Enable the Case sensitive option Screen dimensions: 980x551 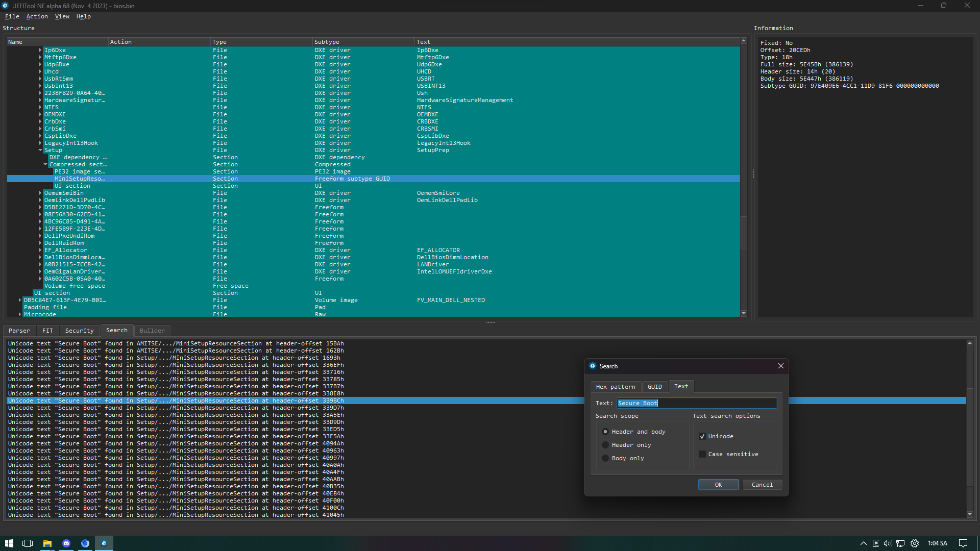pos(702,454)
